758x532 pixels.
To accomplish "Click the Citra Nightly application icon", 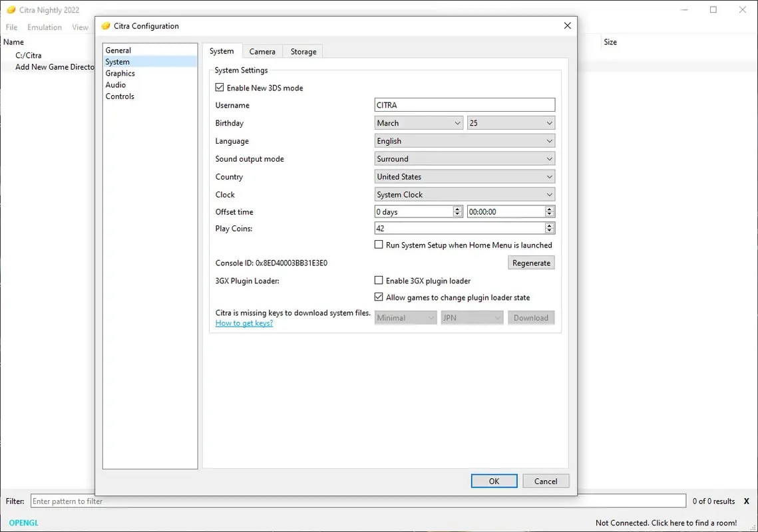I will pos(11,10).
